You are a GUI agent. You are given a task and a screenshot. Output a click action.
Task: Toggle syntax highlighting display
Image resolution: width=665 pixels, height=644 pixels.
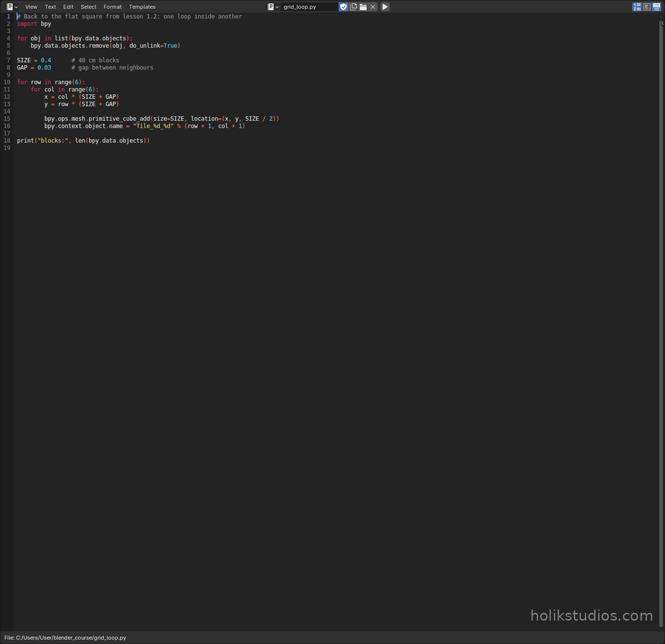[x=657, y=7]
